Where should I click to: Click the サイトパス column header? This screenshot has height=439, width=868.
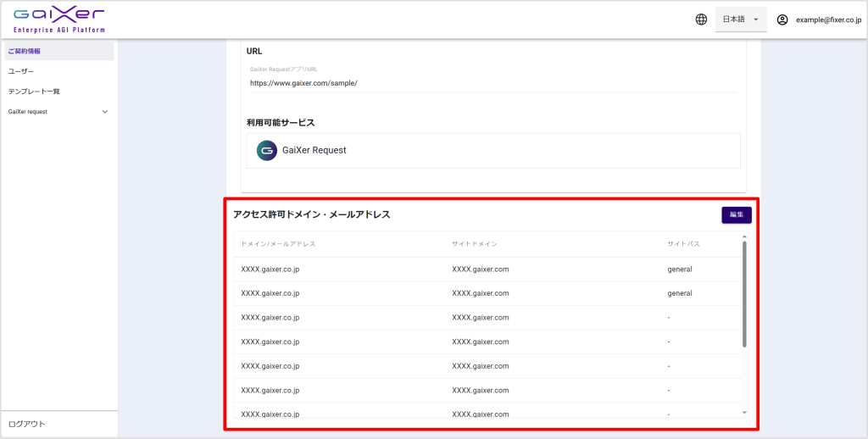[683, 244]
